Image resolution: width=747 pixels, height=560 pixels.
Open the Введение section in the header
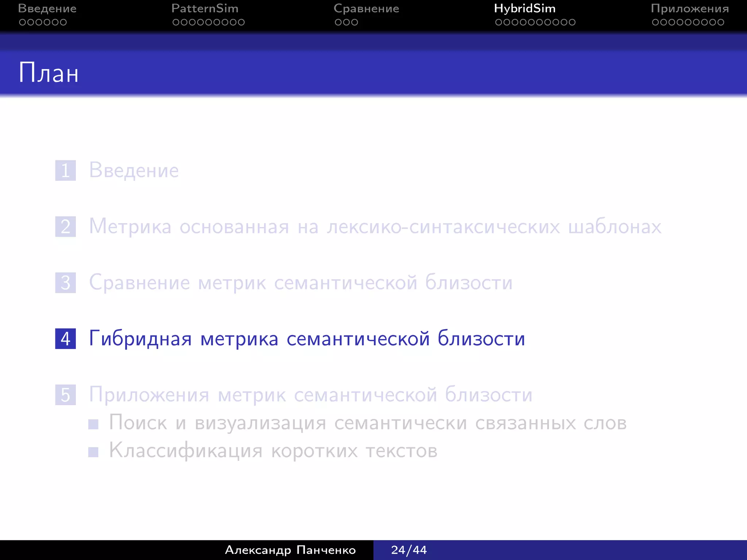tap(47, 8)
